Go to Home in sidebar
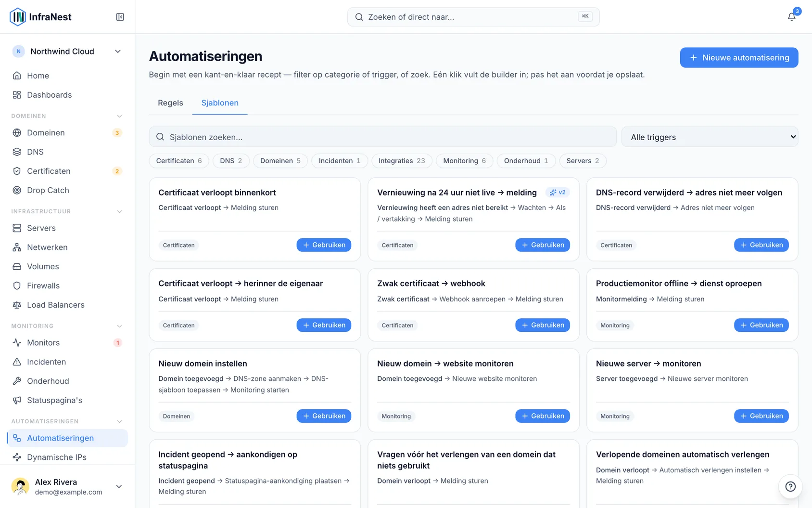 [67, 76]
